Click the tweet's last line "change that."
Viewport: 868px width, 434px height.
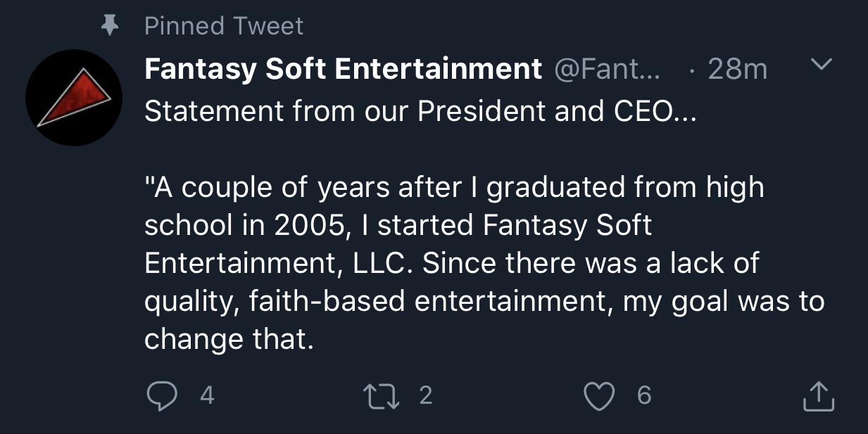(228, 340)
